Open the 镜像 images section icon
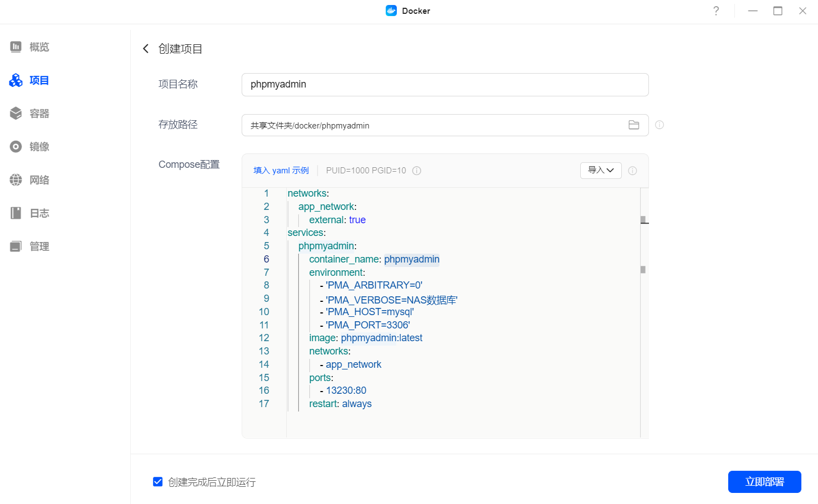 click(x=16, y=147)
